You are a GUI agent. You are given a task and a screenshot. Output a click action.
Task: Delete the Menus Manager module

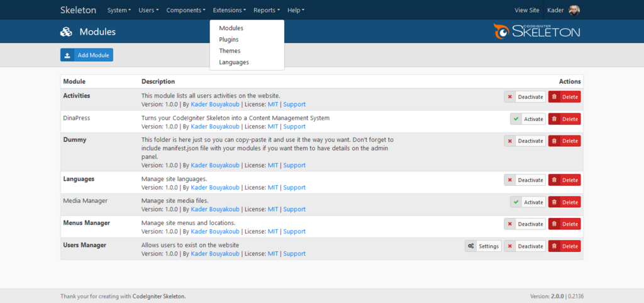[x=564, y=224]
